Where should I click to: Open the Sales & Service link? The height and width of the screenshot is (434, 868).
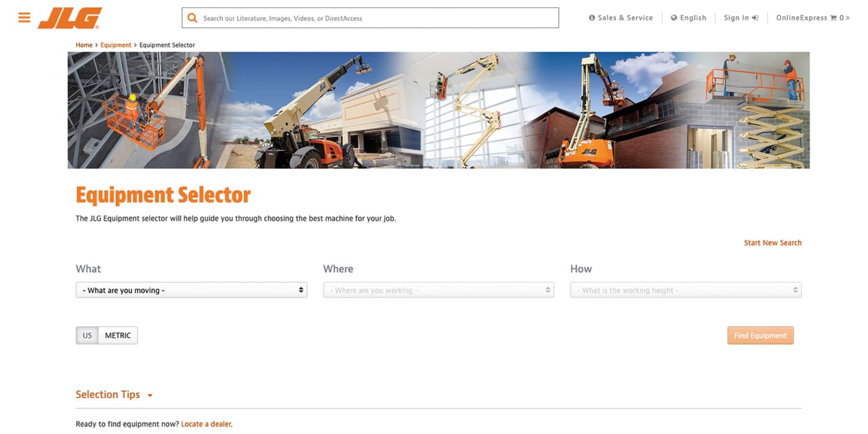point(621,18)
